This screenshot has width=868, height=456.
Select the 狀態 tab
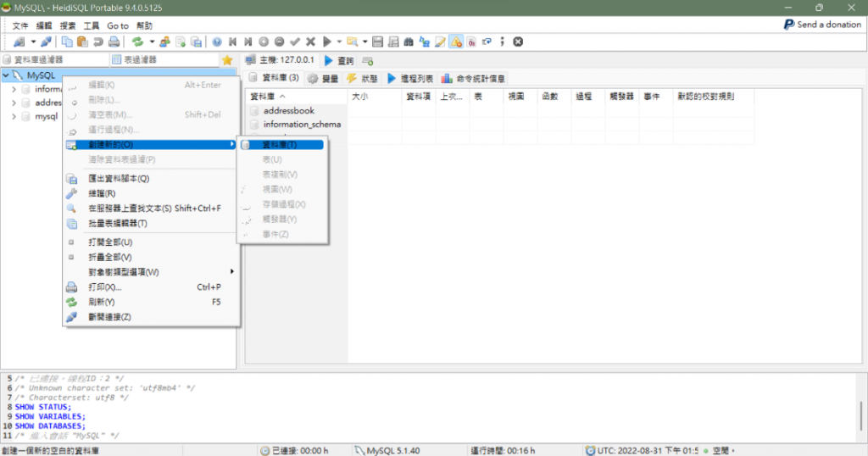[362, 79]
